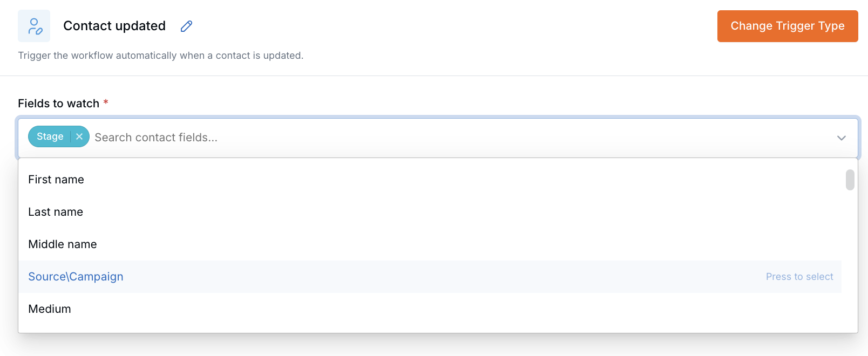Click the Fields to watch label

pos(58,104)
